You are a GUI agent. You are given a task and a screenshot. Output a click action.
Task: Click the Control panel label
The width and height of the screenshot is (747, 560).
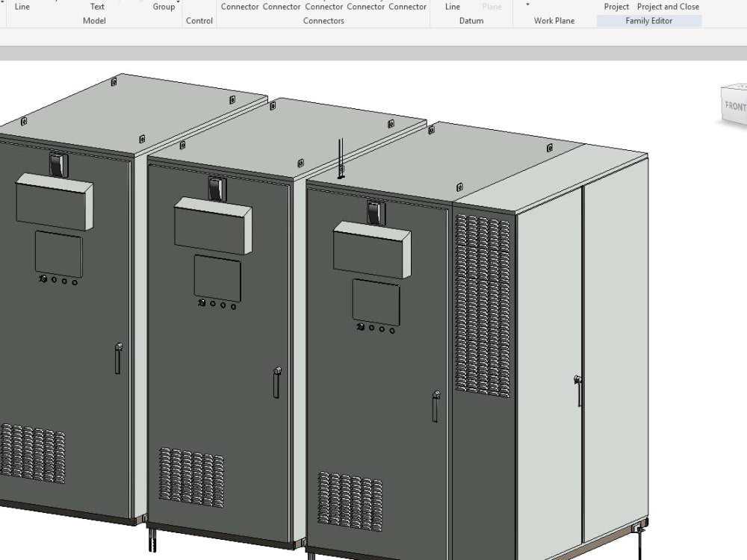click(x=199, y=20)
